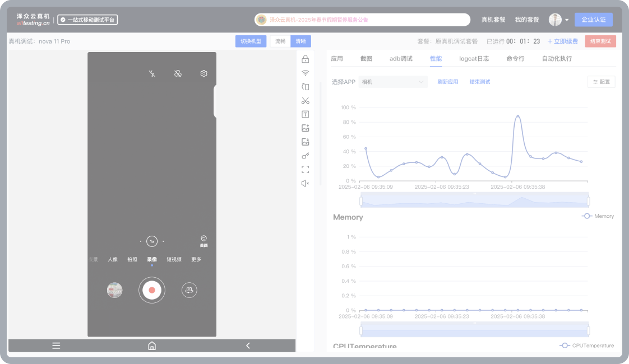Open camera settings gear icon
Screen dimensions: 629x364
point(204,74)
